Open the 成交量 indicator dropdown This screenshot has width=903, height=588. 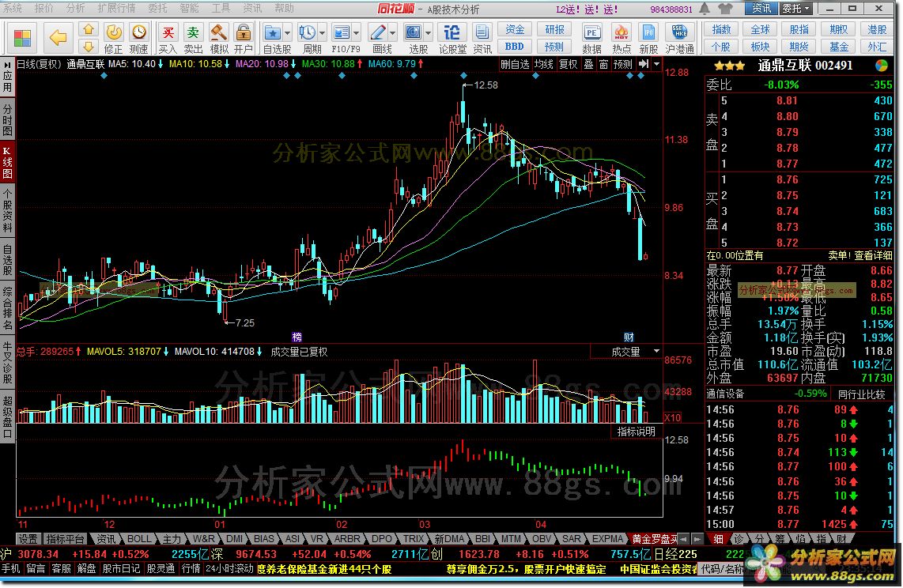pos(656,351)
